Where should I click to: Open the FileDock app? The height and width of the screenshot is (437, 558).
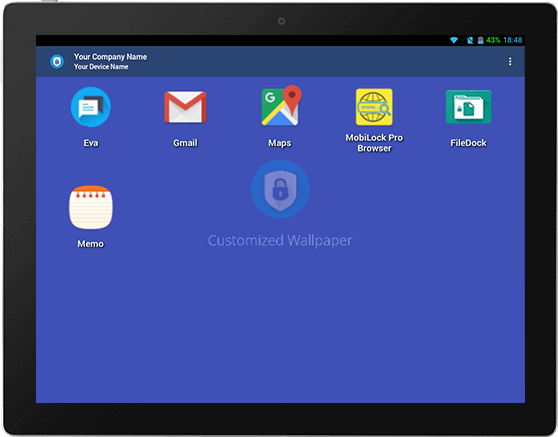(468, 107)
